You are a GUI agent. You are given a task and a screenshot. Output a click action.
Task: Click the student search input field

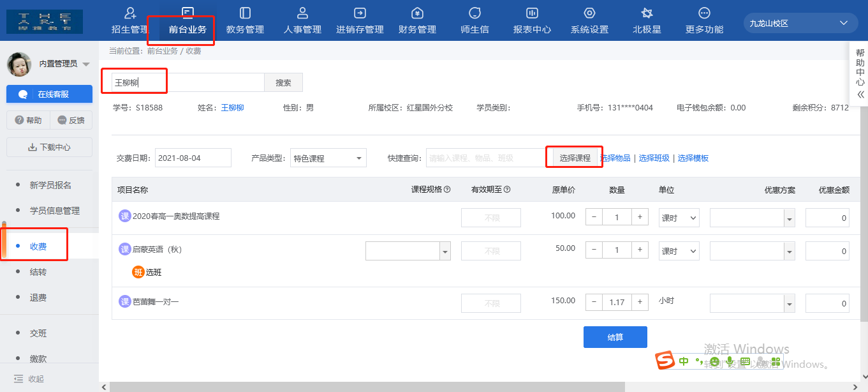pyautogui.click(x=188, y=82)
